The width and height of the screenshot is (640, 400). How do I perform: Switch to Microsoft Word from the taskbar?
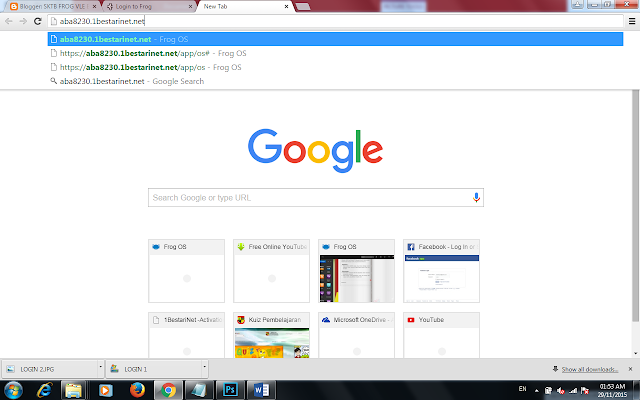261,391
